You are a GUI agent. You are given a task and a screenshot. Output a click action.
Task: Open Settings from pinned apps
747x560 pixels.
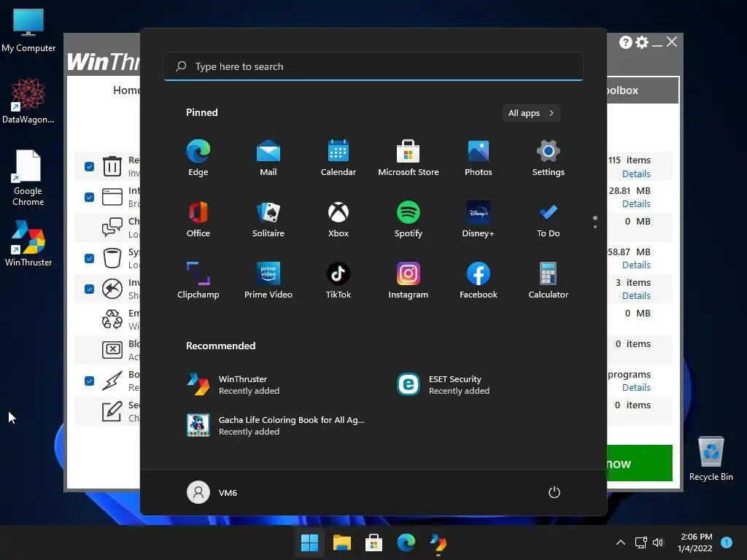tap(549, 157)
